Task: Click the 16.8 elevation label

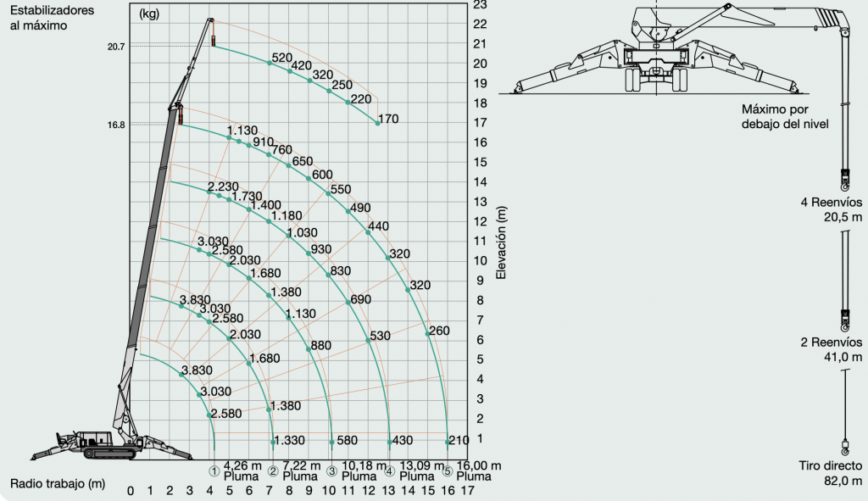Action: click(116, 125)
